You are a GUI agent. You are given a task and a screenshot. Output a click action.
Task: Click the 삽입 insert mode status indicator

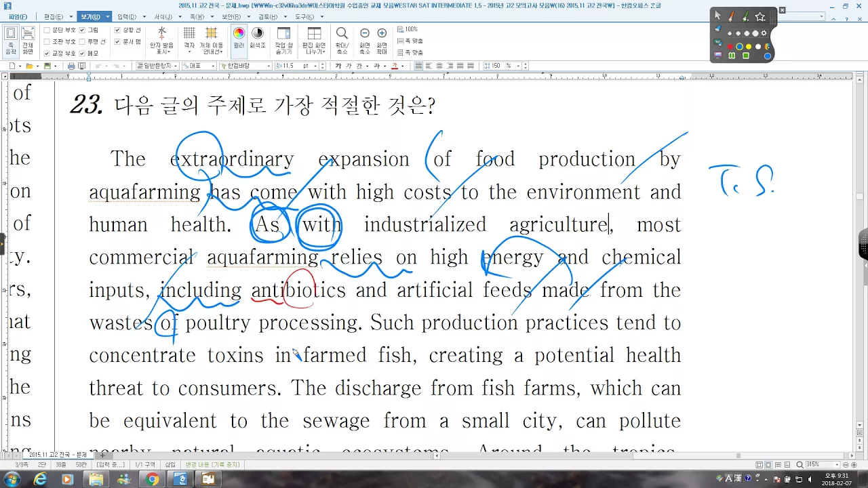tap(170, 464)
